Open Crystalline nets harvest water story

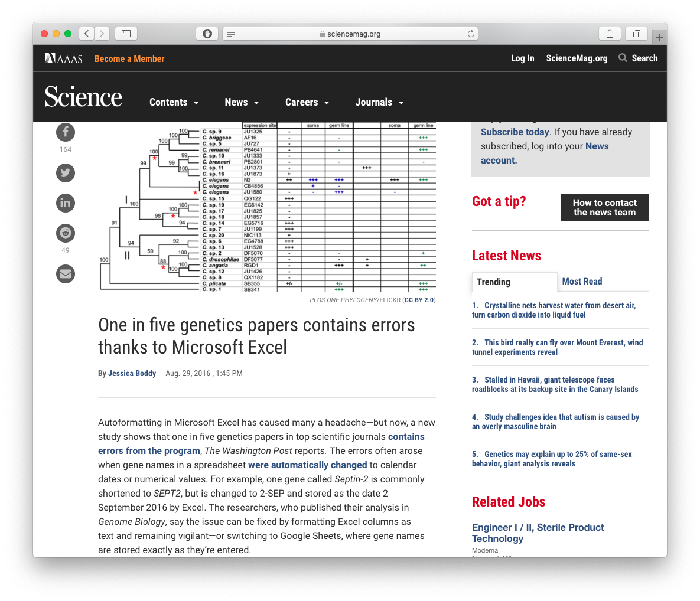pos(554,310)
